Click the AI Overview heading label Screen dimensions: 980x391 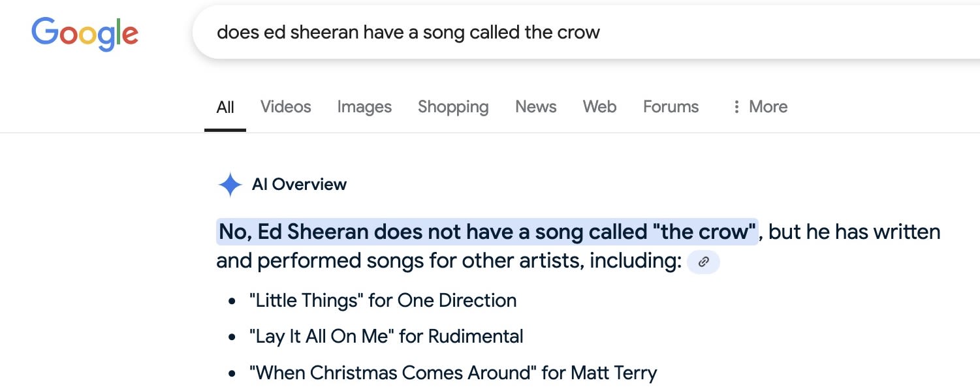pos(299,185)
